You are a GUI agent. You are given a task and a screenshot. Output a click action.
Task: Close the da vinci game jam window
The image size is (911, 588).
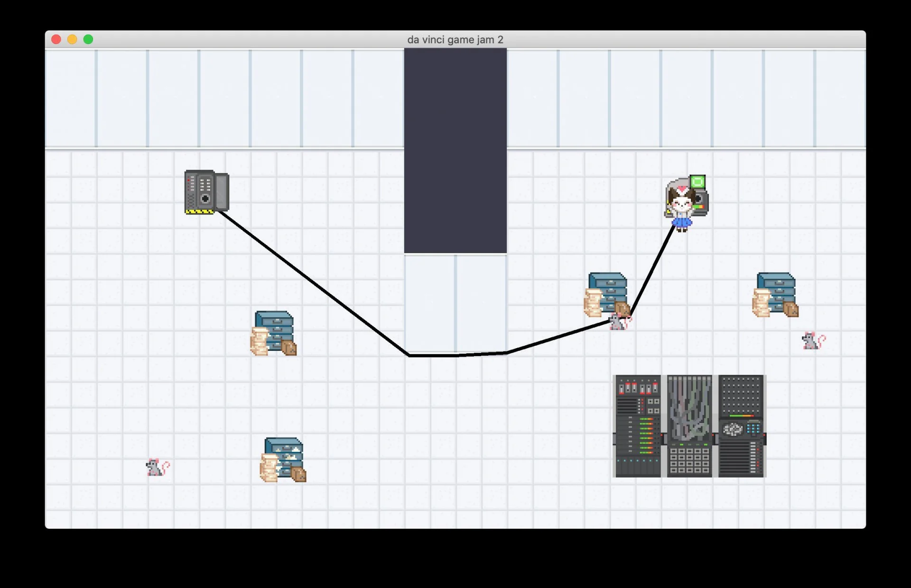tap(56, 39)
